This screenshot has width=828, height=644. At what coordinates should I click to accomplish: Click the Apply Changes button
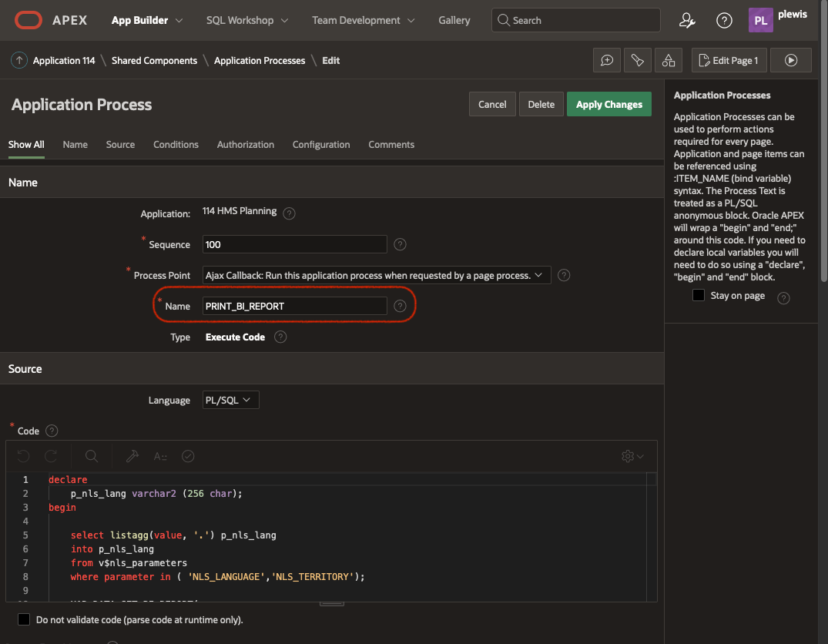pos(608,104)
